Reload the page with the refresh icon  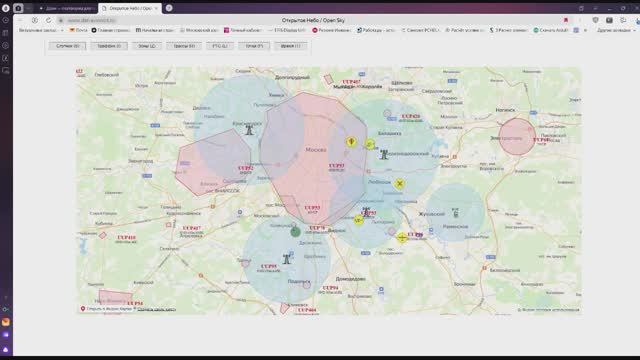tap(49, 20)
